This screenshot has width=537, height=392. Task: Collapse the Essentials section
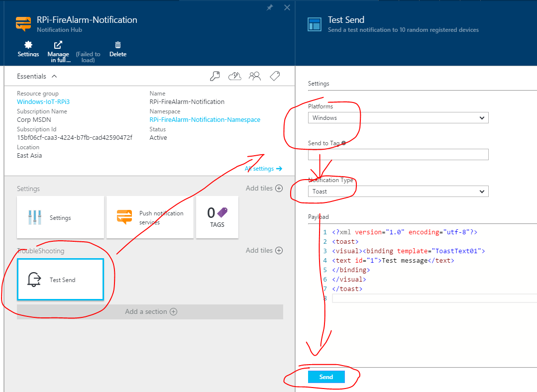pyautogui.click(x=37, y=76)
